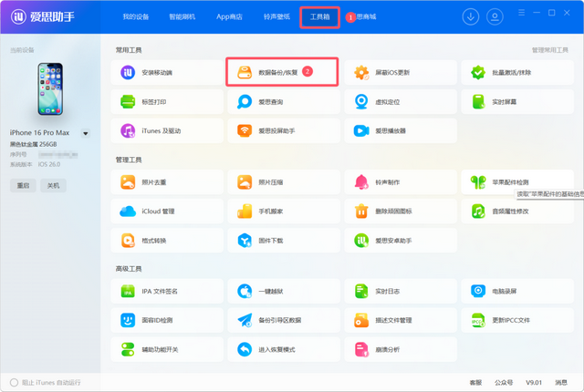Open 一键越狱 jailbreak apple icon
The image size is (584, 392).
(245, 291)
